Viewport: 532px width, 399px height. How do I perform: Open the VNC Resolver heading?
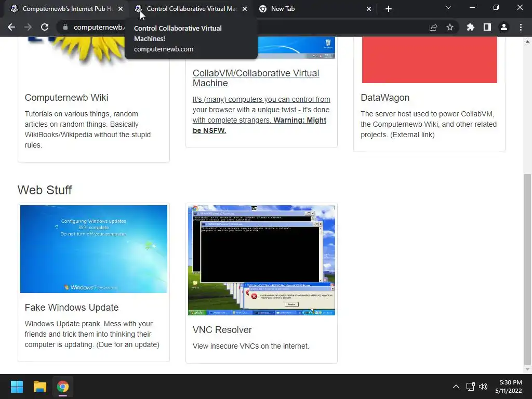[x=222, y=330]
